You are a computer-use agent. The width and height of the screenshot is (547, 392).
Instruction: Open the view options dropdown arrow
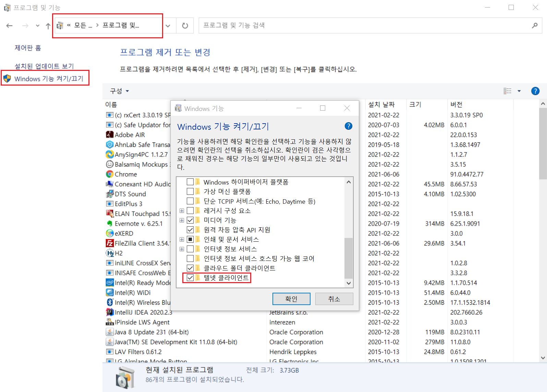coord(519,91)
